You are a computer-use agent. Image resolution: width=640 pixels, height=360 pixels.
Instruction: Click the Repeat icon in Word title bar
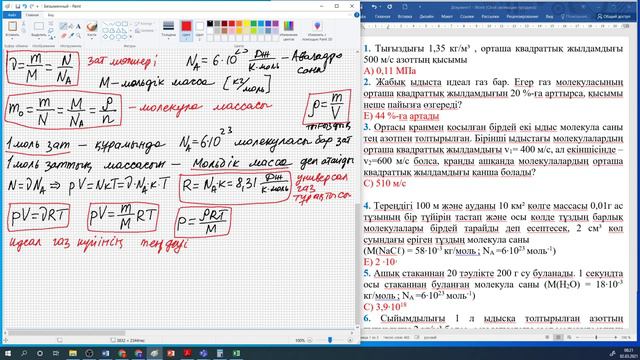(x=389, y=7)
